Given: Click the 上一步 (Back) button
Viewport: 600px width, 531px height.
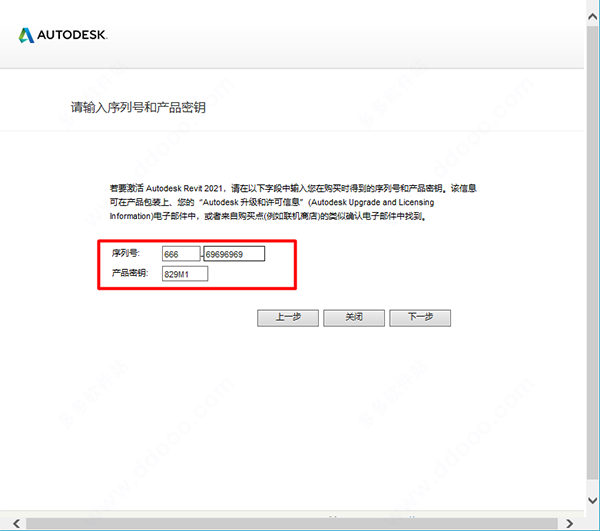Looking at the screenshot, I should (288, 318).
